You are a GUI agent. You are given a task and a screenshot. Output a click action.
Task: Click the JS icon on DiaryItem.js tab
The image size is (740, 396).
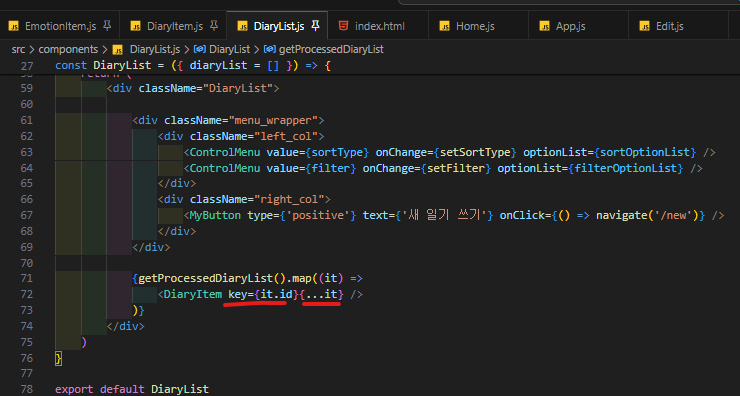[x=136, y=26]
